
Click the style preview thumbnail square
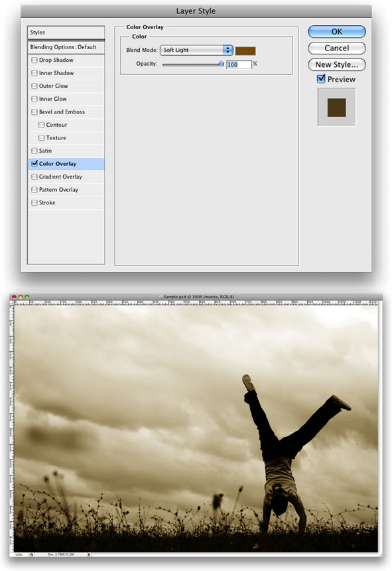point(336,108)
